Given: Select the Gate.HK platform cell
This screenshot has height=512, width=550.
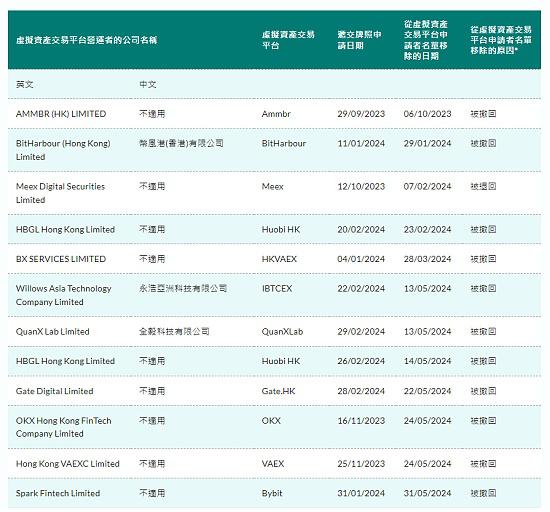Looking at the screenshot, I should tap(279, 391).
